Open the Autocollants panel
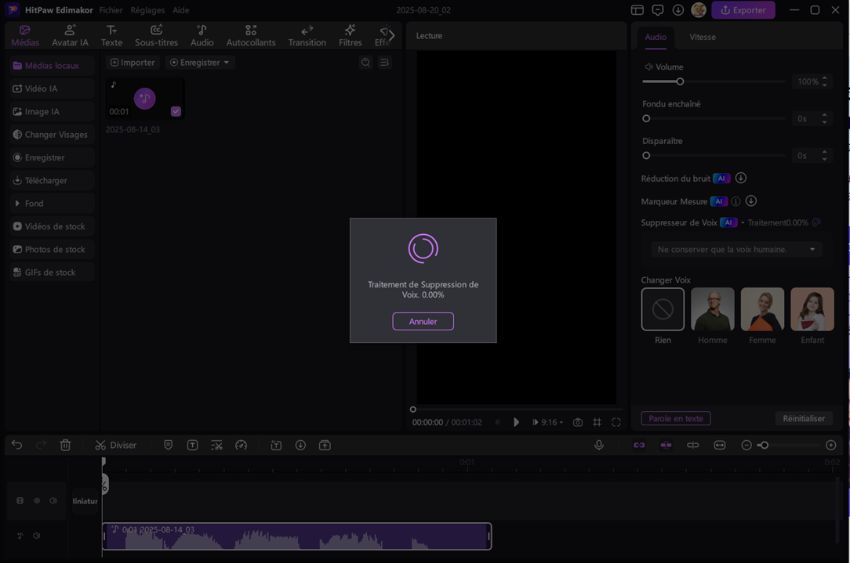 [250, 36]
